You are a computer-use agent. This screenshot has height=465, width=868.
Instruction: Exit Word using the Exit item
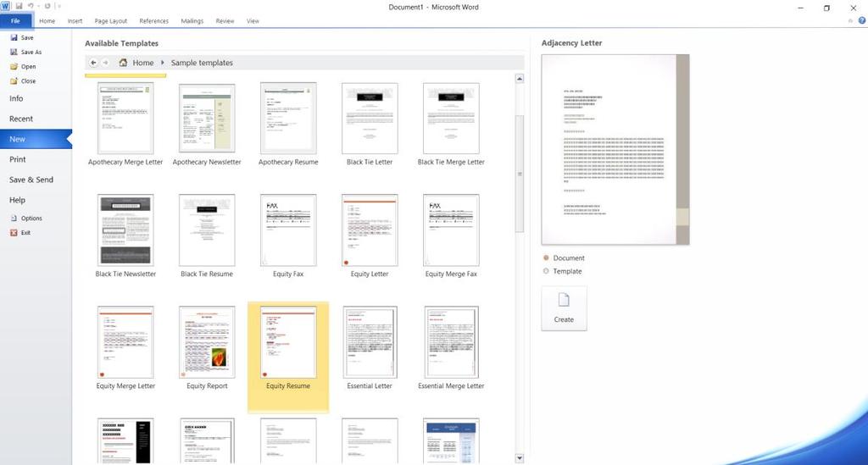(20, 233)
